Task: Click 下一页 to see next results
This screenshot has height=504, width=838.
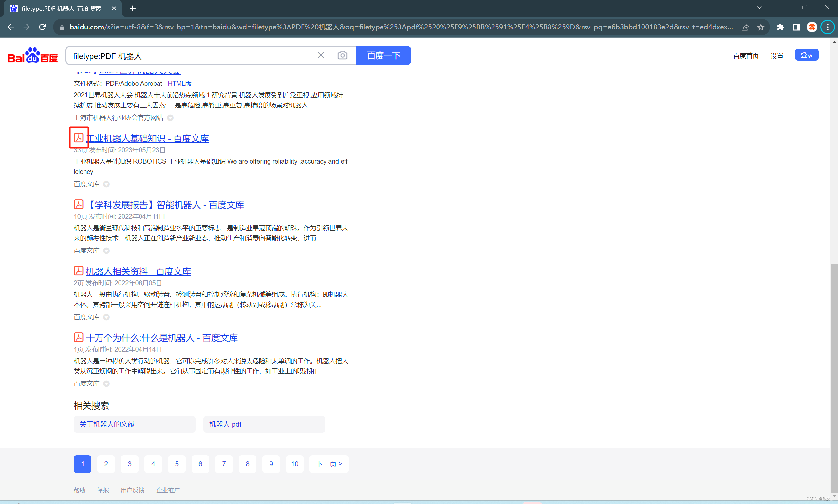Action: tap(329, 464)
